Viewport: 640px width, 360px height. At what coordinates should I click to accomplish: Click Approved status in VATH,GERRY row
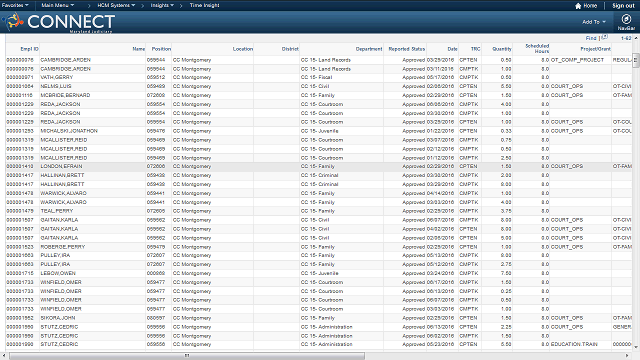tap(413, 77)
